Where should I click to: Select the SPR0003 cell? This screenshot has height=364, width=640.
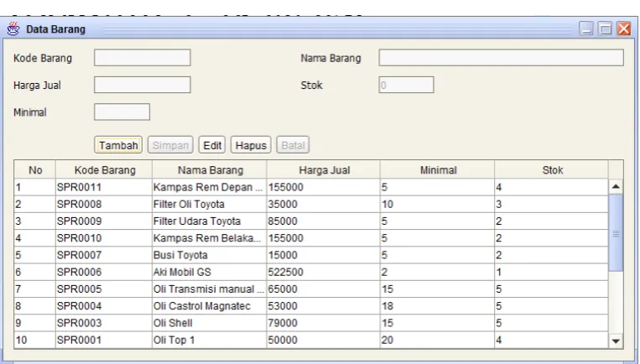tap(104, 323)
